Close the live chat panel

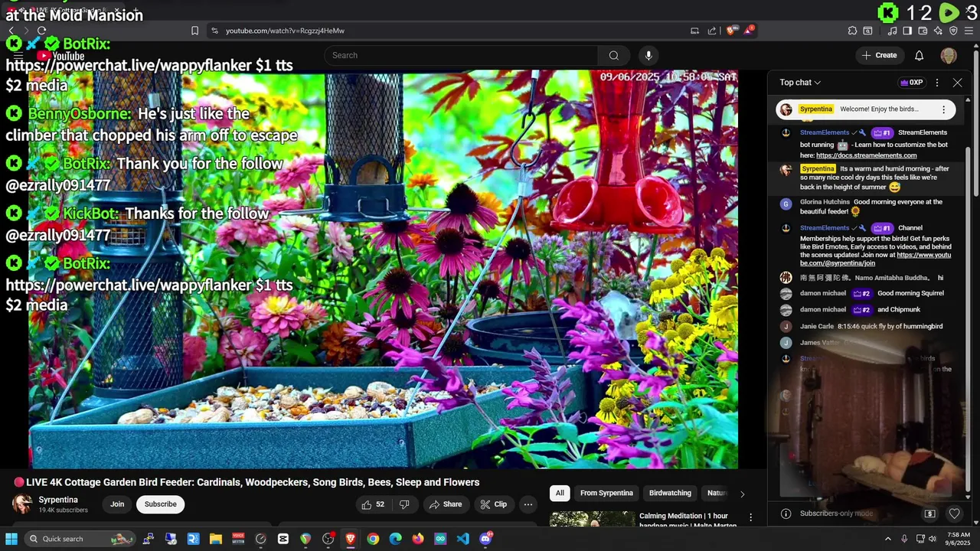(957, 83)
